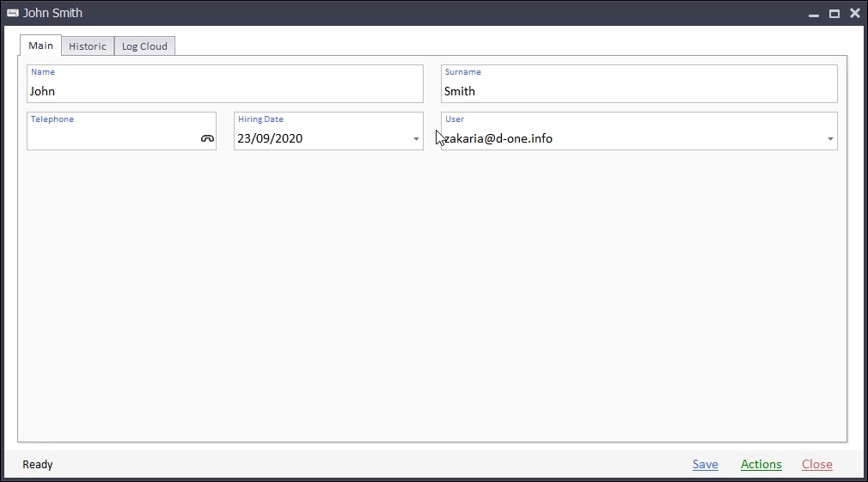868x482 pixels.
Task: Click the phone icon in Telephone field
Action: coord(207,138)
